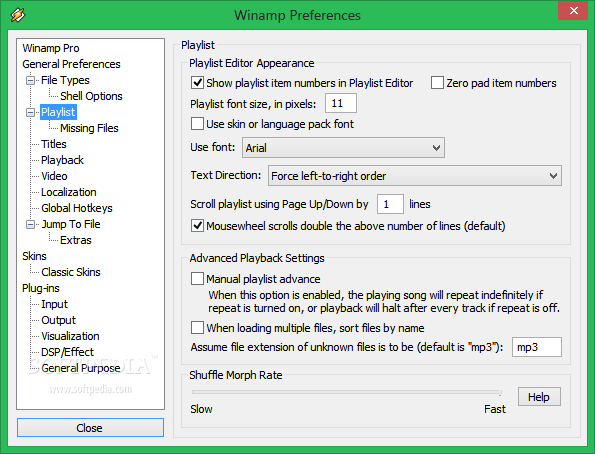The width and height of the screenshot is (595, 454).
Task: Open the Visualization plug-ins page
Action: point(70,336)
